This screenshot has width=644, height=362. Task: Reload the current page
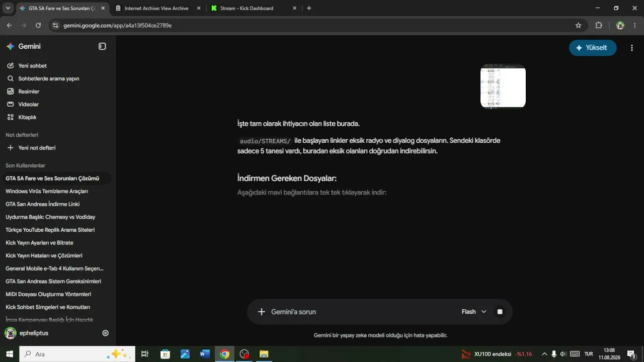[x=38, y=25]
